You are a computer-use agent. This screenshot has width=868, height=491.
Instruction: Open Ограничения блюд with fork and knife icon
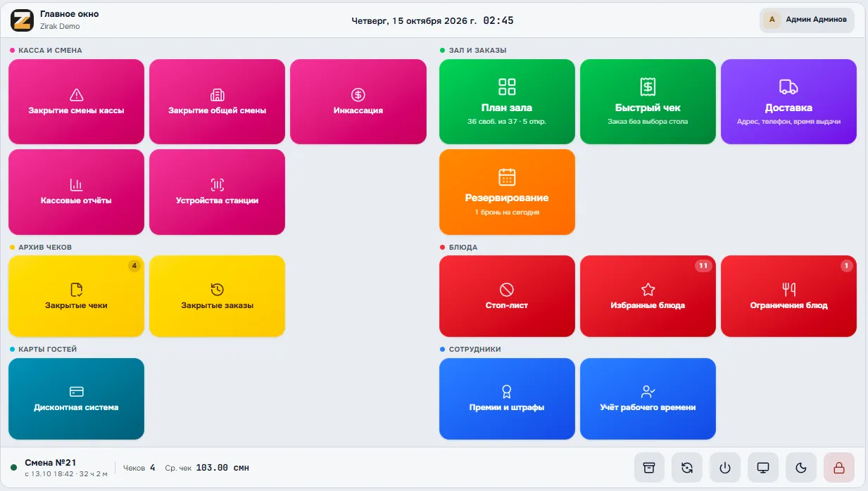coord(788,296)
